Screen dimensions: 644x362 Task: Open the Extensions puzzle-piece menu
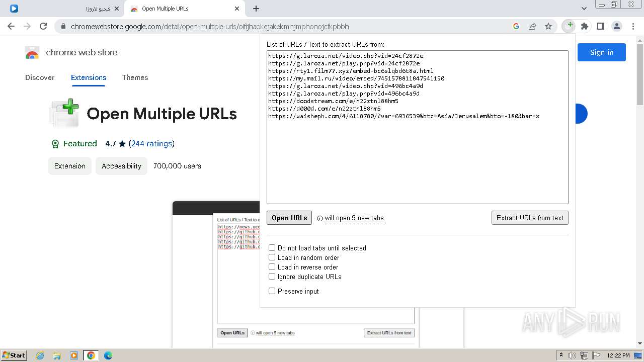tap(584, 26)
